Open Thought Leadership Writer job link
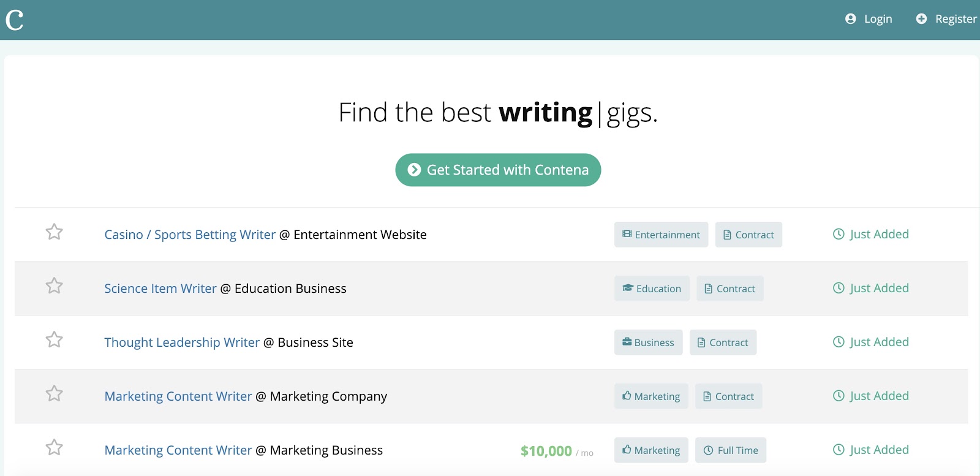 (182, 342)
